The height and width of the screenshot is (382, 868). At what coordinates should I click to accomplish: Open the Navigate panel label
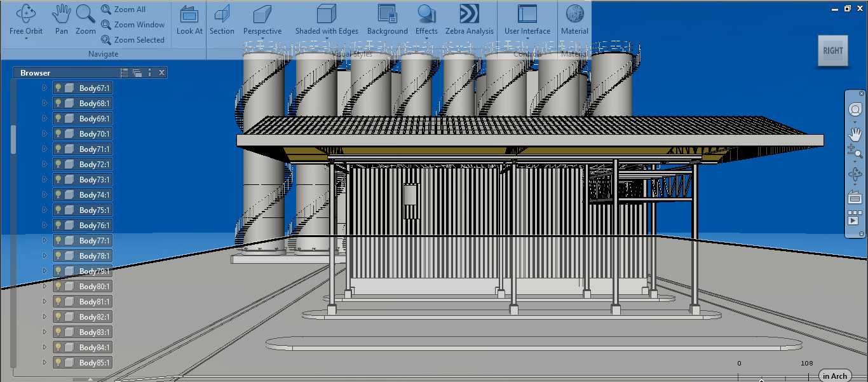[x=103, y=54]
